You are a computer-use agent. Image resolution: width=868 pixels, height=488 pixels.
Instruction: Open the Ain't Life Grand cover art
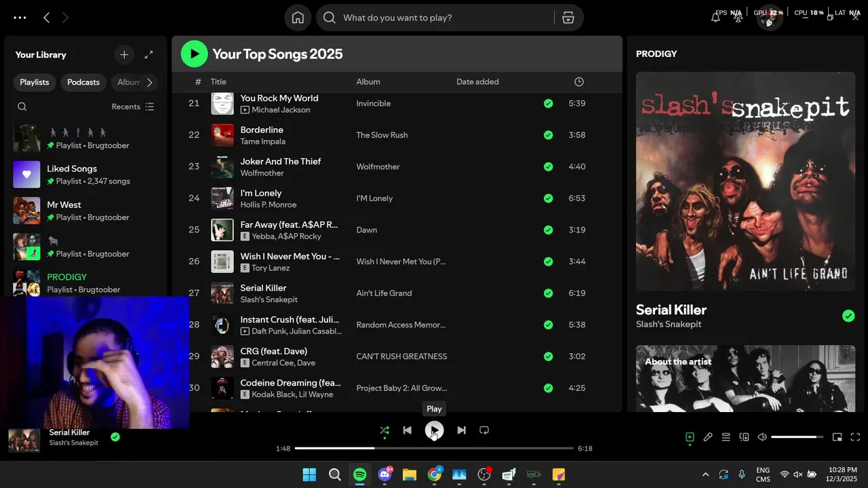click(745, 182)
